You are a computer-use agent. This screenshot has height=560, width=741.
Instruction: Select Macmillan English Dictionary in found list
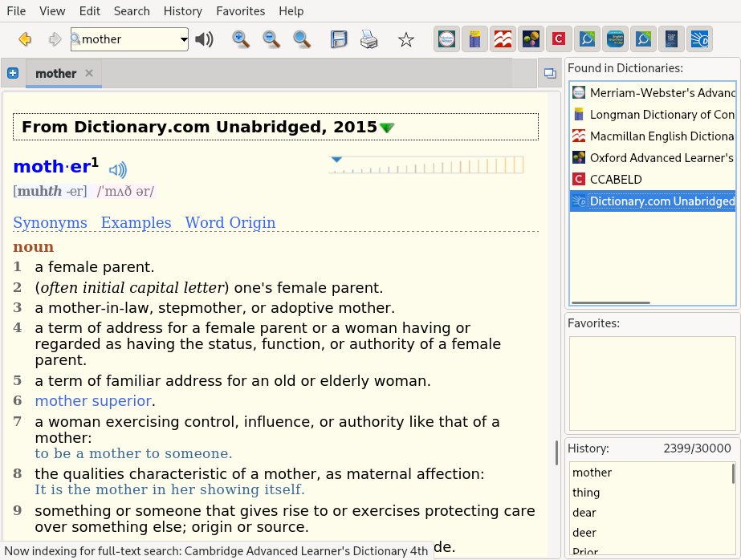point(653,136)
